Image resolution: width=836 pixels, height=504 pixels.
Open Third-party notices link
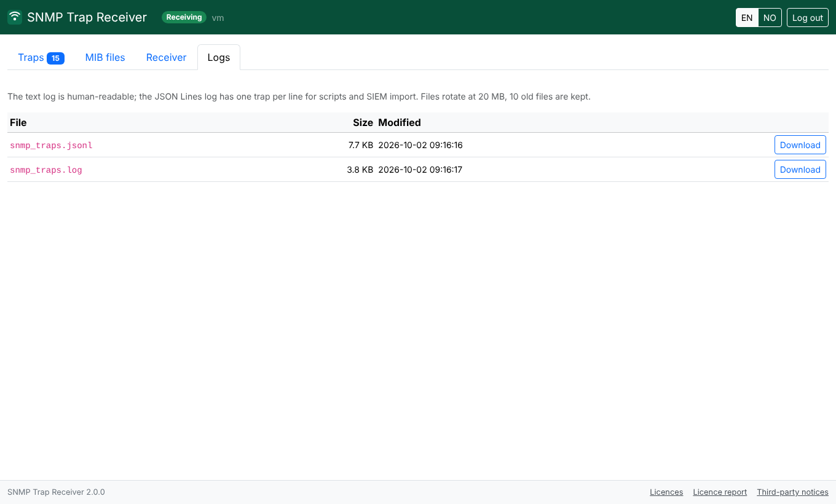[792, 492]
